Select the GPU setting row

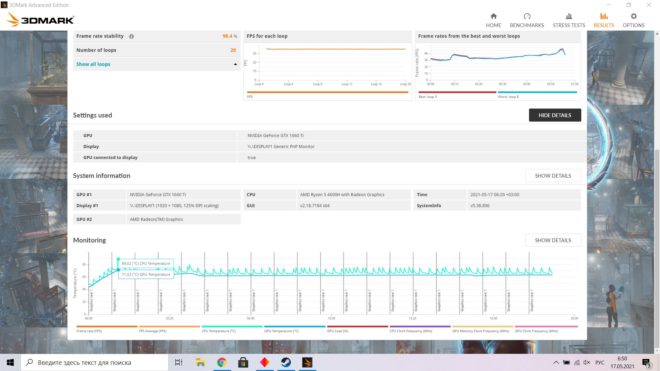[330, 136]
